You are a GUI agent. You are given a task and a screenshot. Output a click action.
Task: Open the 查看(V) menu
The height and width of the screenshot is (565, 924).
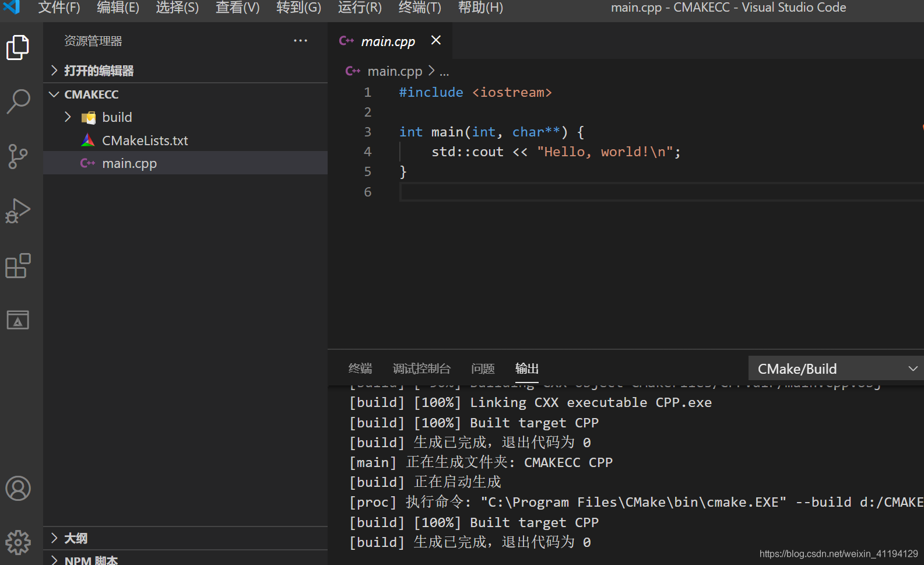[x=237, y=8]
